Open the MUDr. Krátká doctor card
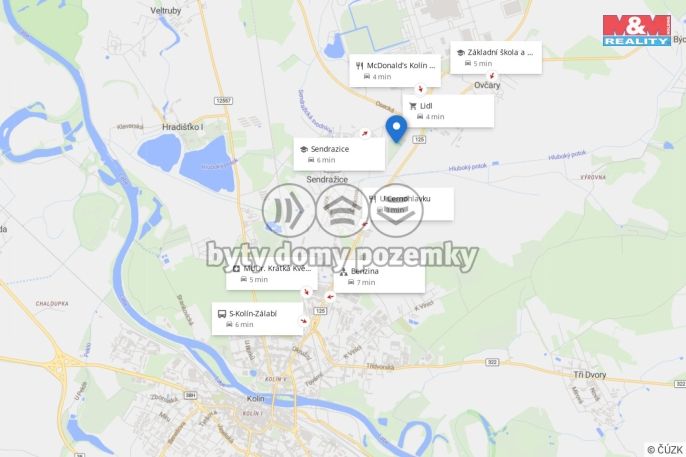686x457 pixels. (272, 274)
